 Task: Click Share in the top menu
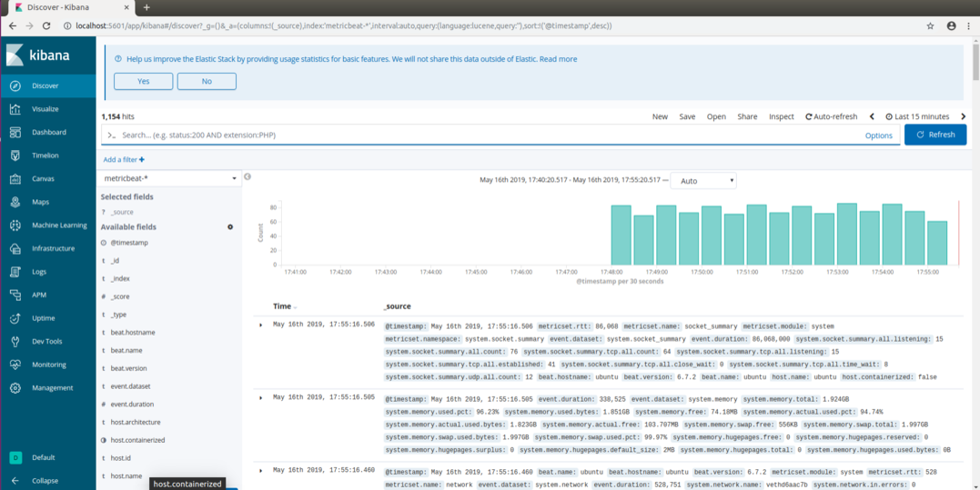(x=747, y=116)
